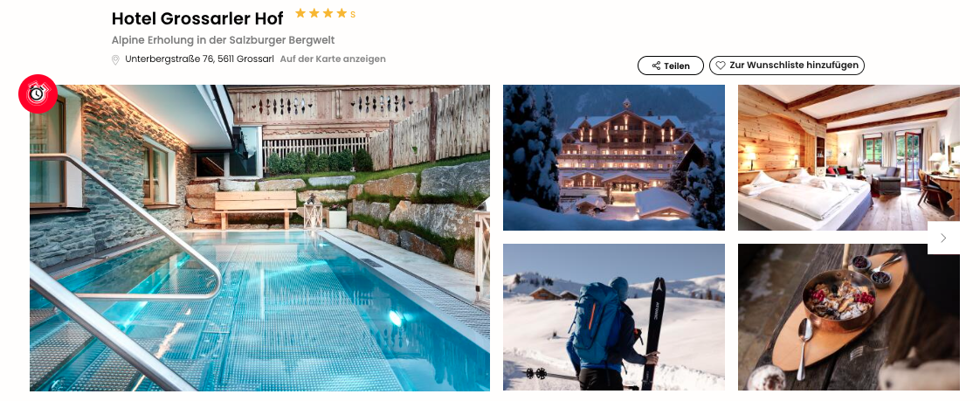View the copper pan dessert photo
980x401 pixels.
848,317
